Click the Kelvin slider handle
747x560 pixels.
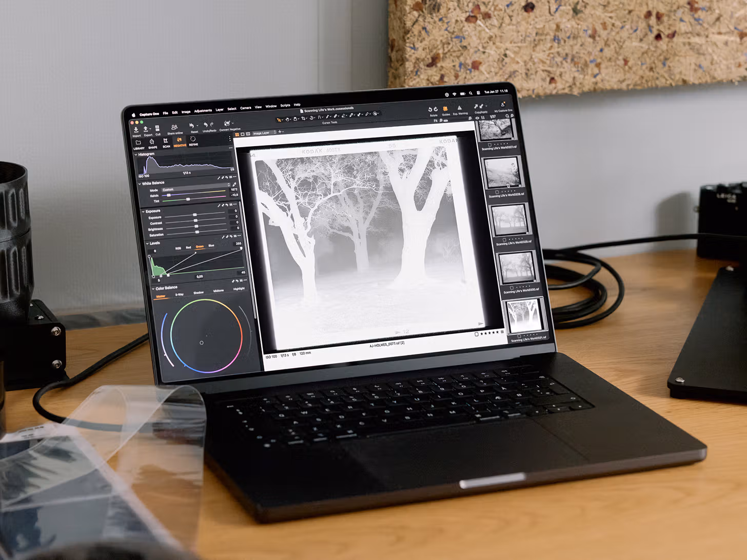click(x=169, y=195)
